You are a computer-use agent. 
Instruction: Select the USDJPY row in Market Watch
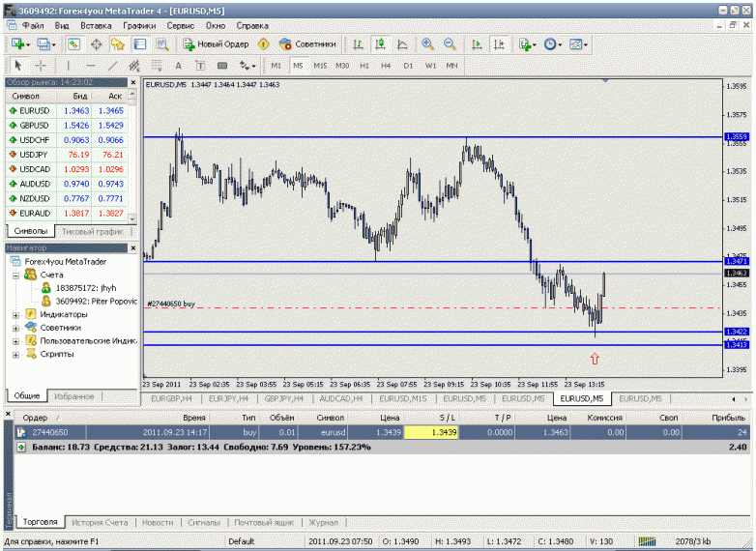tap(67, 155)
